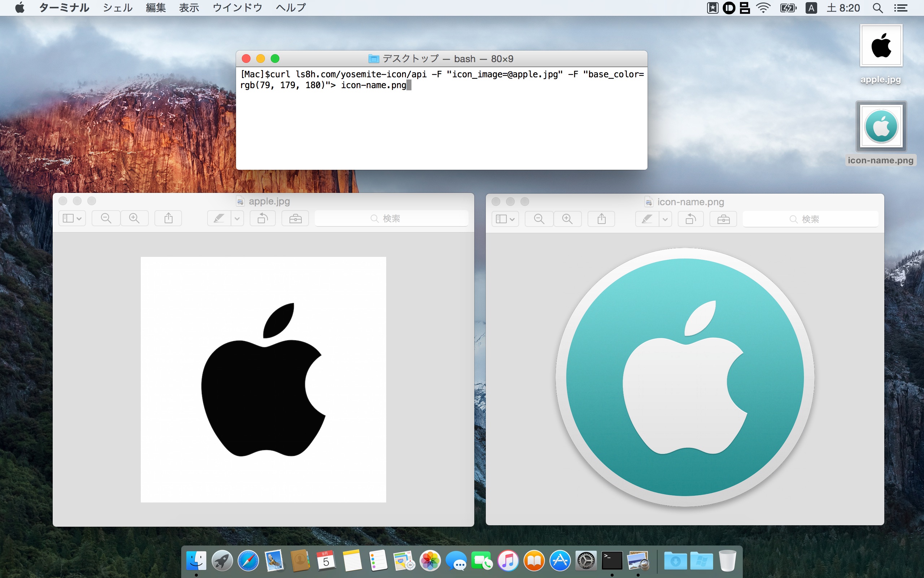Viewport: 924px width, 578px height.
Task: Click the icon-name.png window title
Action: 690,202
